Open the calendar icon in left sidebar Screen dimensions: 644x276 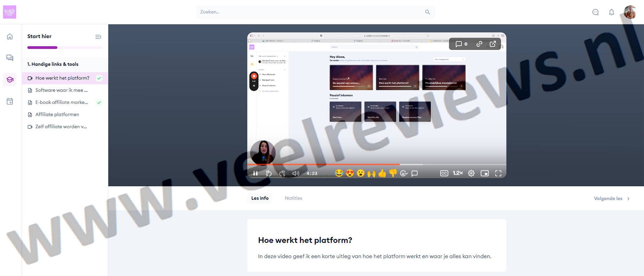pos(10,101)
